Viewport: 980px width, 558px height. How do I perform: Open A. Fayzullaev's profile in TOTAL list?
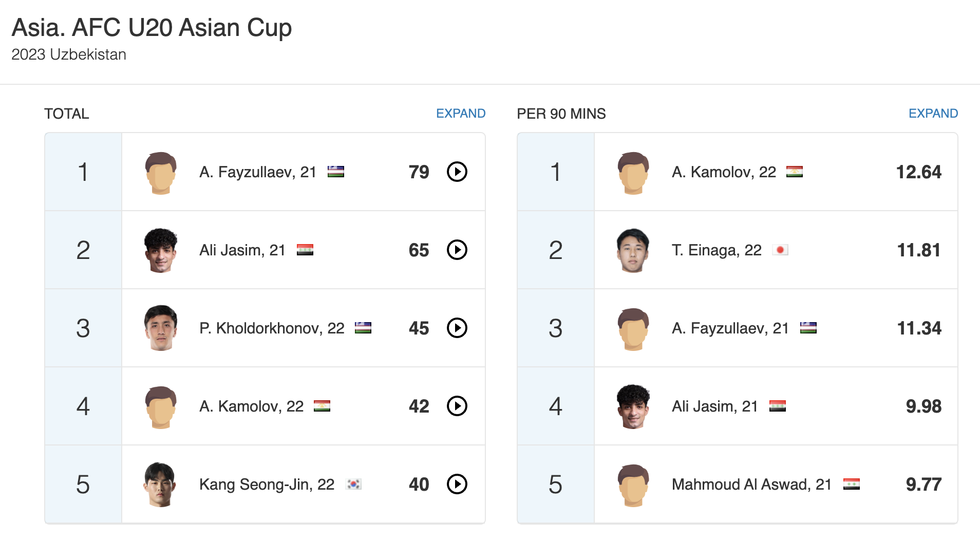coord(257,172)
